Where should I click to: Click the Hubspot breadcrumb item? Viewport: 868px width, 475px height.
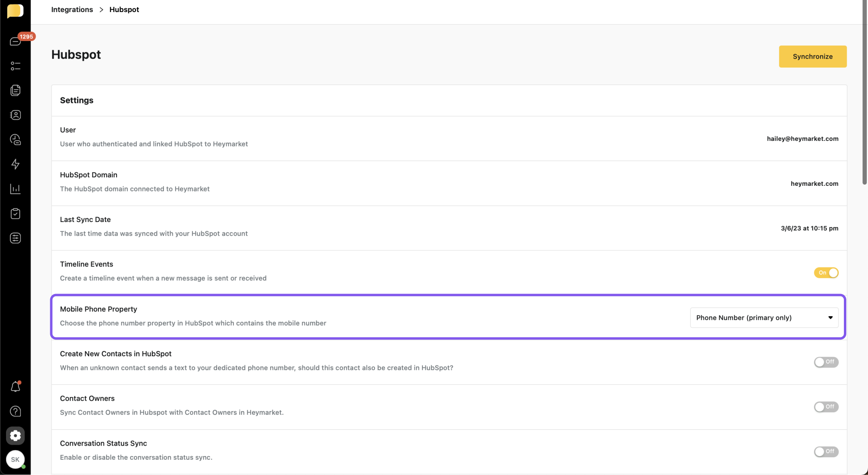tap(124, 10)
